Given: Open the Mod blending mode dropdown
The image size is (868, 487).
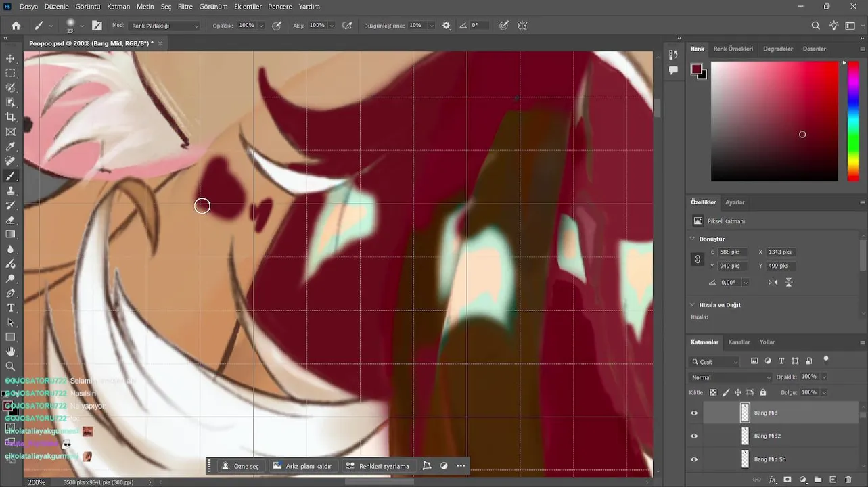Looking at the screenshot, I should point(165,26).
